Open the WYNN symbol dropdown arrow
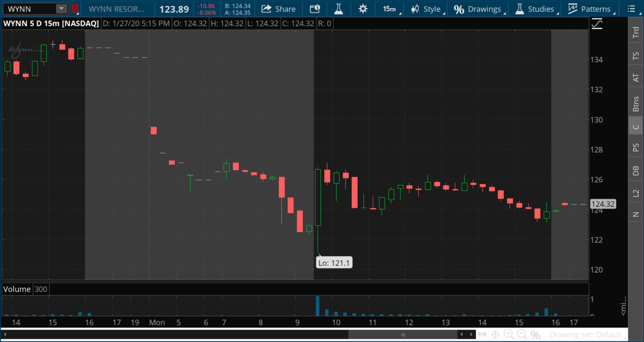 (x=62, y=9)
